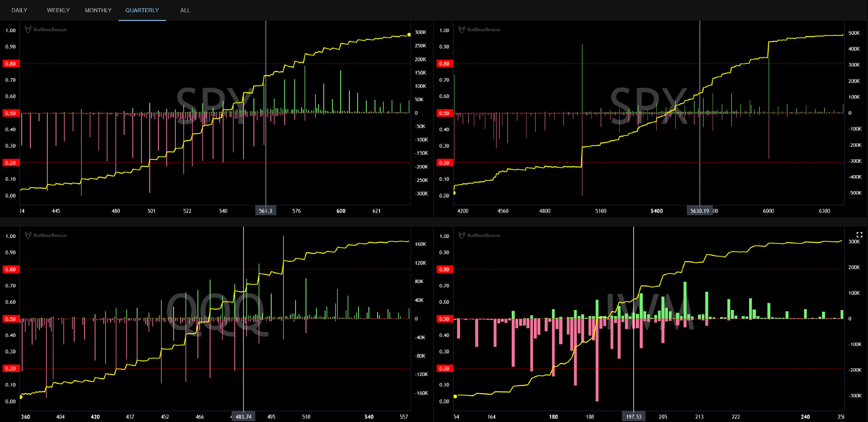Click the 5630.19 price marker on SPX axis
The height and width of the screenshot is (422, 868).
pyautogui.click(x=700, y=211)
